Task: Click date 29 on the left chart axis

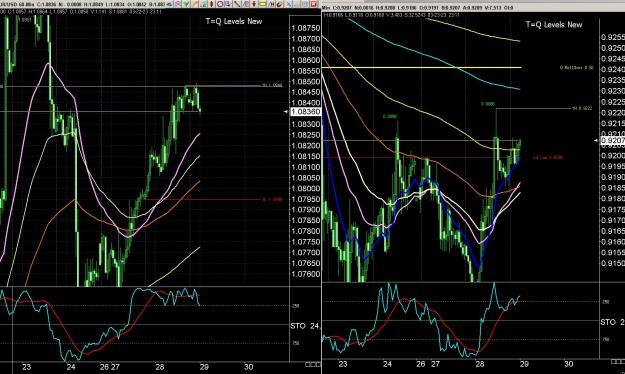Action: [204, 367]
